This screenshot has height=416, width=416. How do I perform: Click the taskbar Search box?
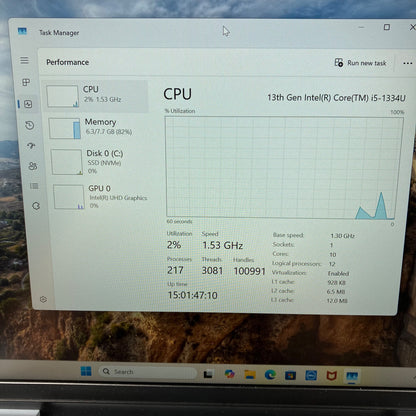pyautogui.click(x=148, y=371)
